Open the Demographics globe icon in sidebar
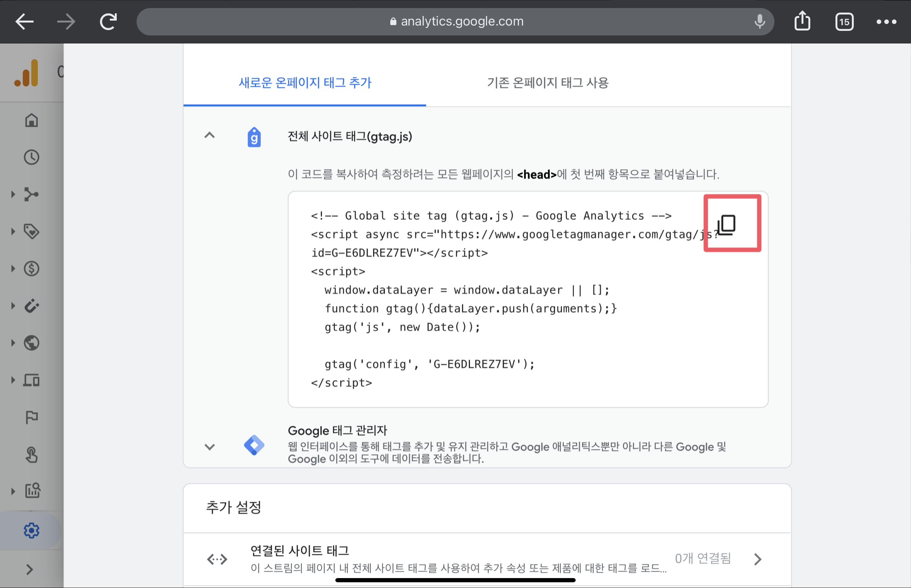The height and width of the screenshot is (588, 911). (x=32, y=343)
